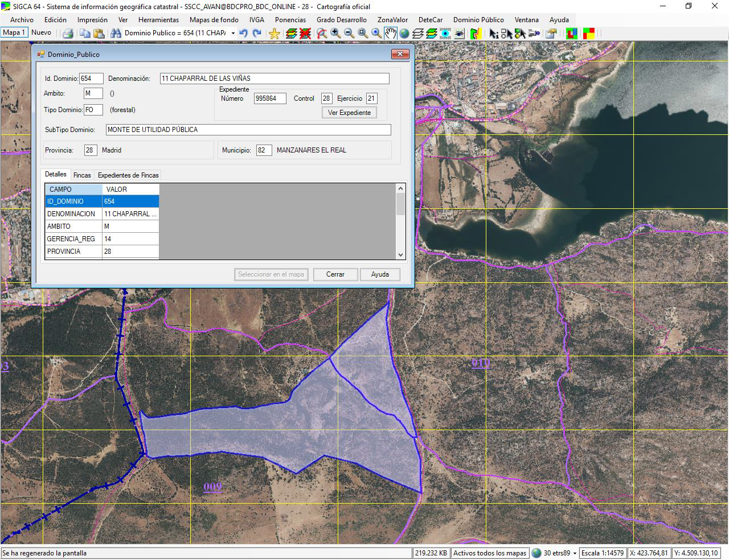The image size is (729, 560).
Task: Click the info pointer selection tool
Action: tap(494, 33)
